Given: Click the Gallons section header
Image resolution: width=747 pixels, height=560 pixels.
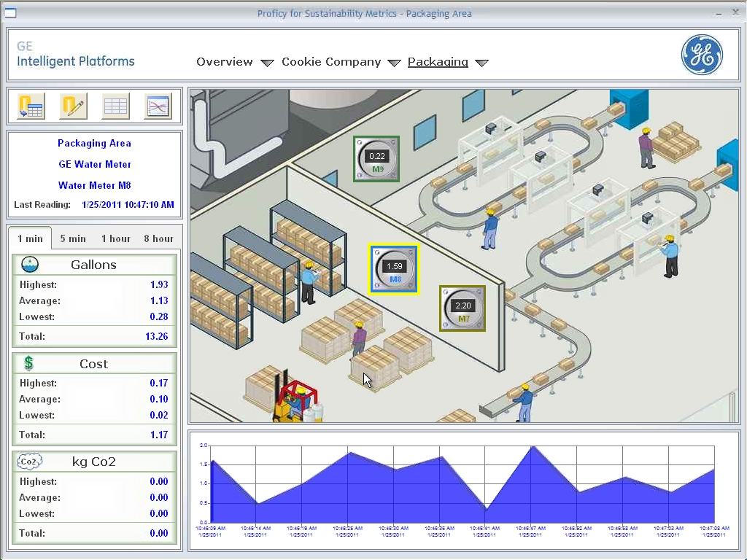Looking at the screenshot, I should tap(94, 265).
